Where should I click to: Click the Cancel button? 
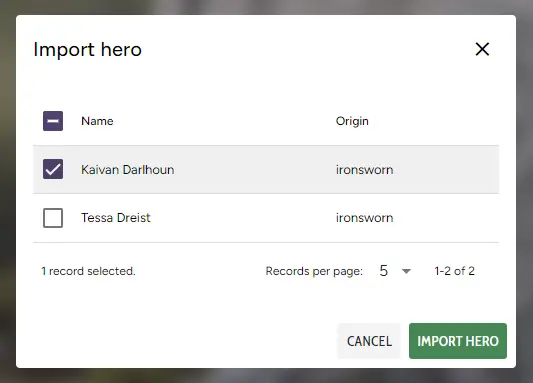[369, 341]
